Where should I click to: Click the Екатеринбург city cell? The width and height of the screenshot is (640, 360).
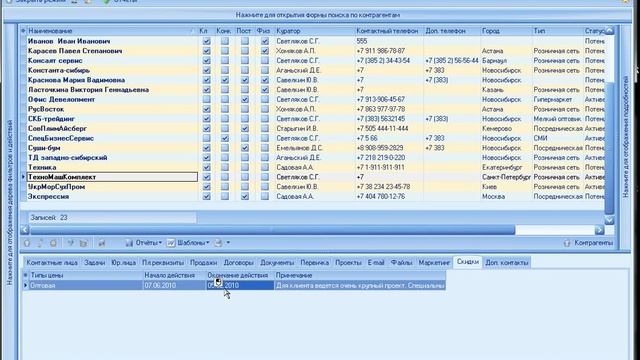coord(502,167)
